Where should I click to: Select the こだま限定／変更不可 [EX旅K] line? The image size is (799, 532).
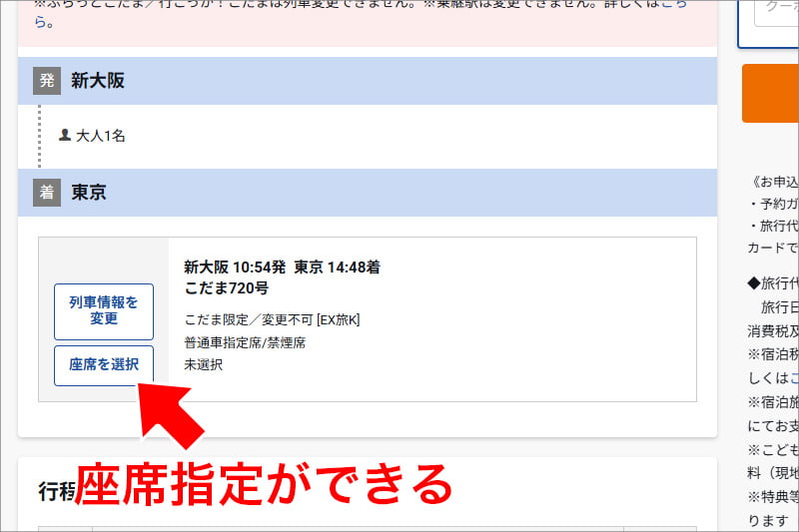(x=272, y=319)
